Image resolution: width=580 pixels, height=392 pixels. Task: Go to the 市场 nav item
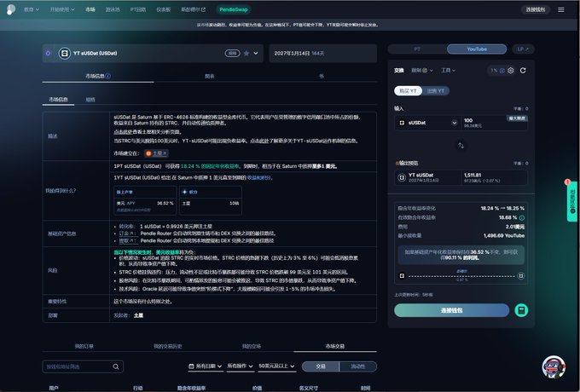tap(90, 9)
